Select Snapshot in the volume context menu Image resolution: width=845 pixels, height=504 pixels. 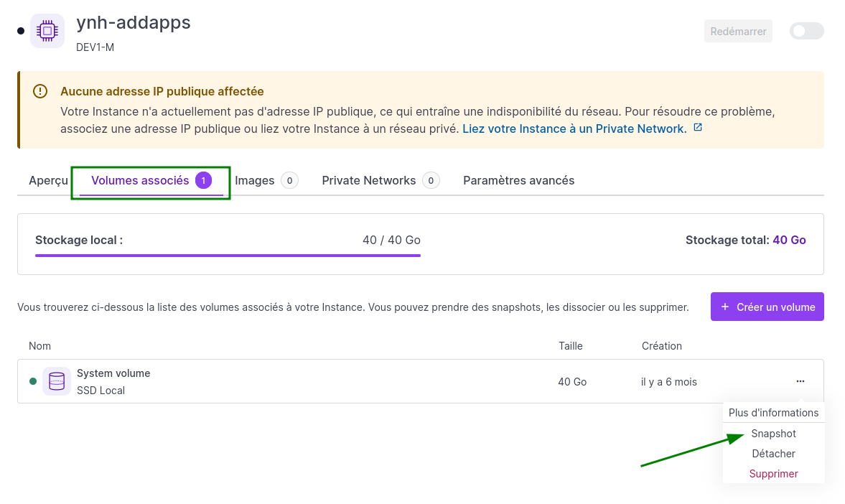point(773,434)
